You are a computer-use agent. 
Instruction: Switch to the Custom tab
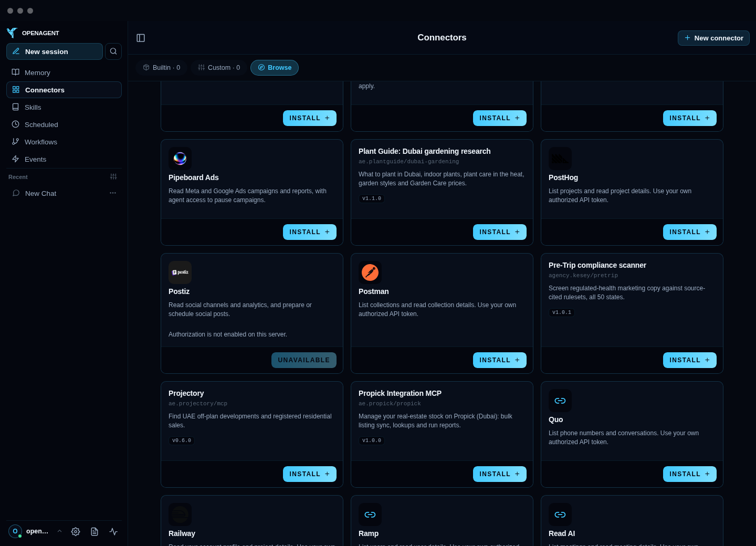tap(219, 68)
